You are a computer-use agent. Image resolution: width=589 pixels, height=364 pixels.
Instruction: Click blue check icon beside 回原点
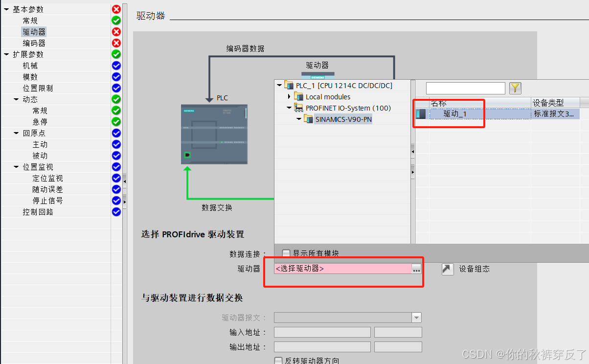tap(116, 133)
